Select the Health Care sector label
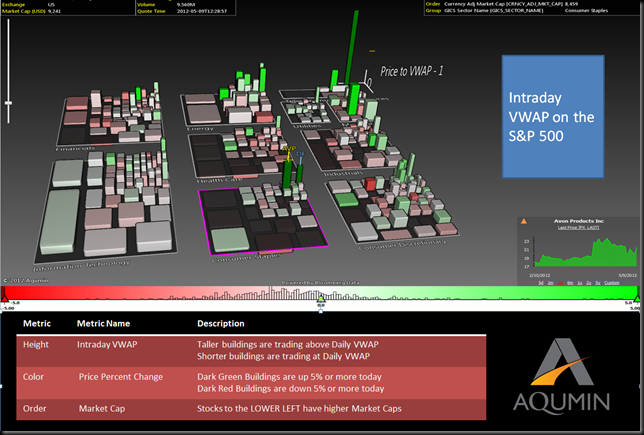Viewport: 644px width, 435px height. pyautogui.click(x=219, y=180)
